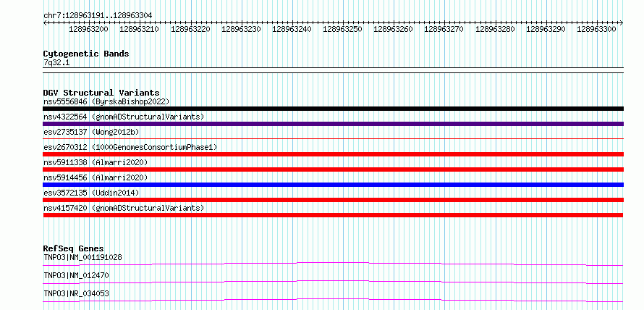Select the RefSeq Genes track title
Viewport: 644px width, 310px height.
73,248
